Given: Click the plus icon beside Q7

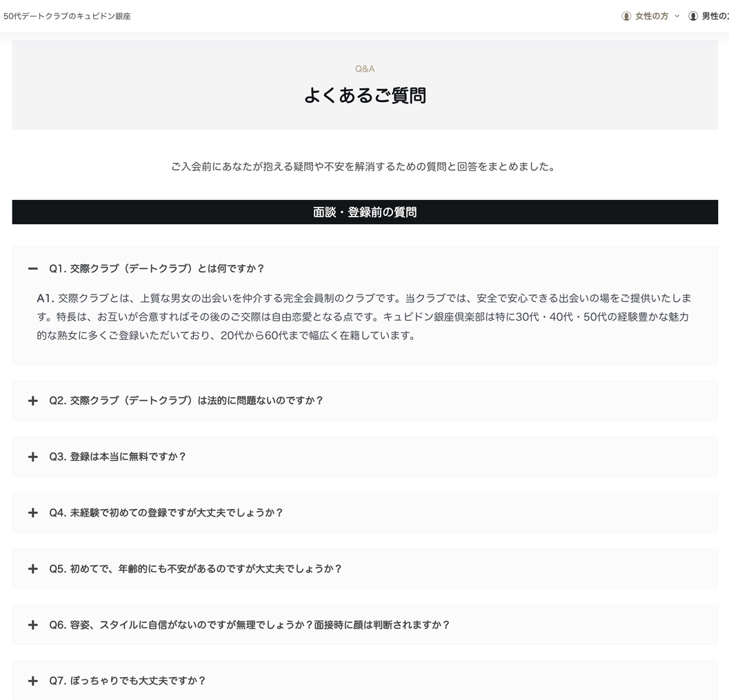Looking at the screenshot, I should coord(32,681).
